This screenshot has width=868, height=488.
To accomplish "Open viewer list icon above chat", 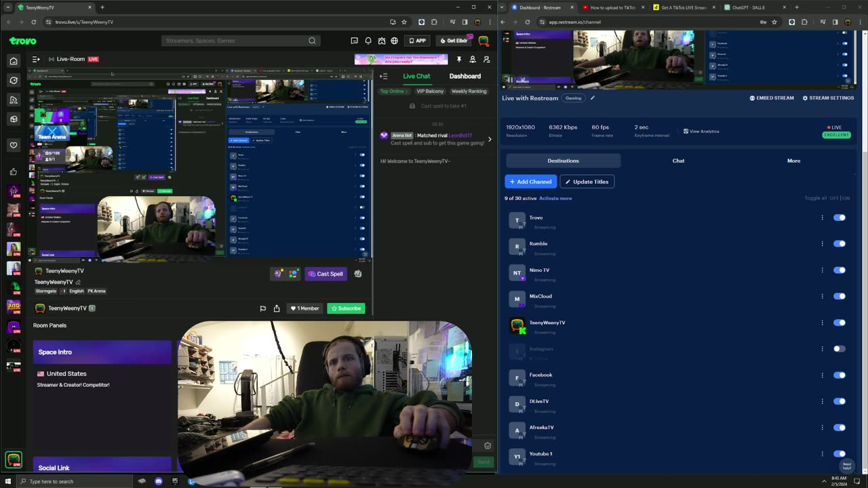I will coord(473,60).
